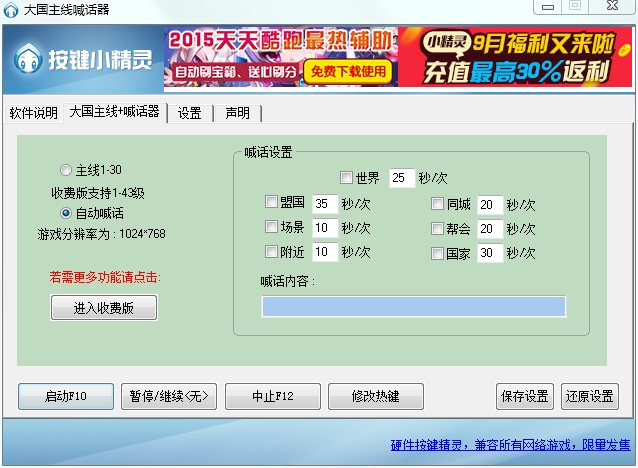The image size is (638, 468).
Task: Click the 暂停/继续 button
Action: 169,396
